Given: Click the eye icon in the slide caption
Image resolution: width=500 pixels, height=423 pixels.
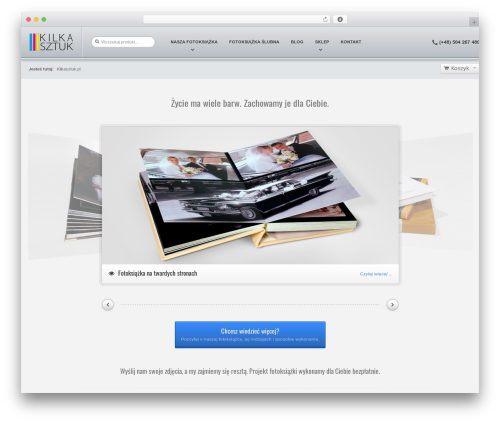Looking at the screenshot, I should 111,274.
